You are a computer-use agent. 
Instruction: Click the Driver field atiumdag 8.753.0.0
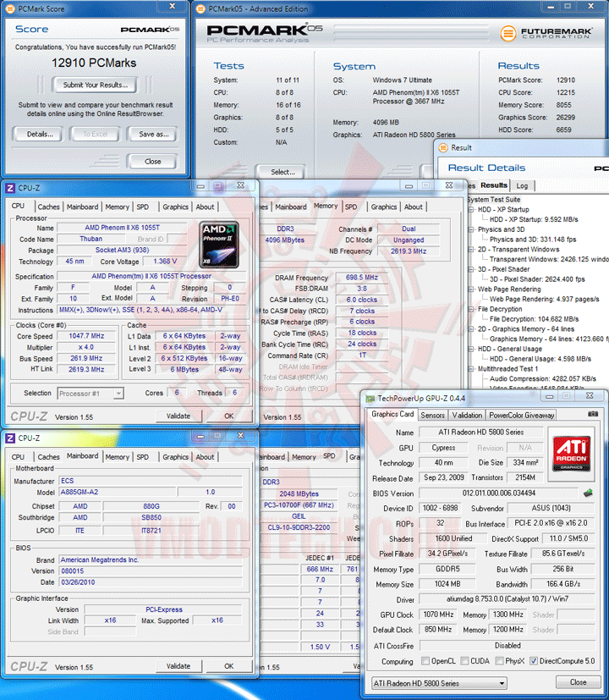[x=507, y=599]
